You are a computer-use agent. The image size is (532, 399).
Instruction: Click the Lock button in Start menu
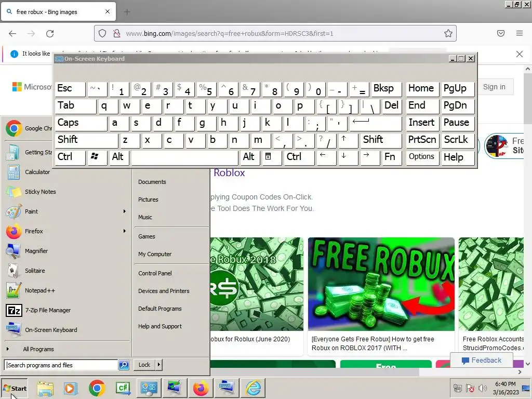[x=144, y=365]
